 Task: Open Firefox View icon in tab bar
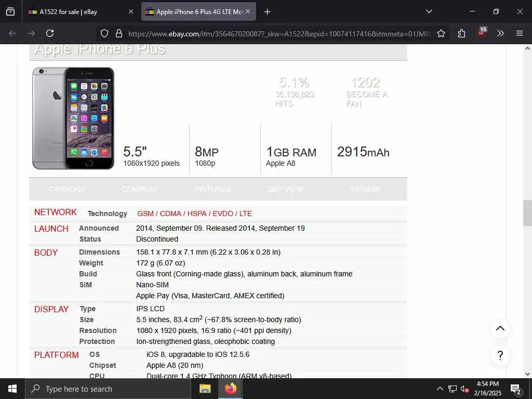10,11
